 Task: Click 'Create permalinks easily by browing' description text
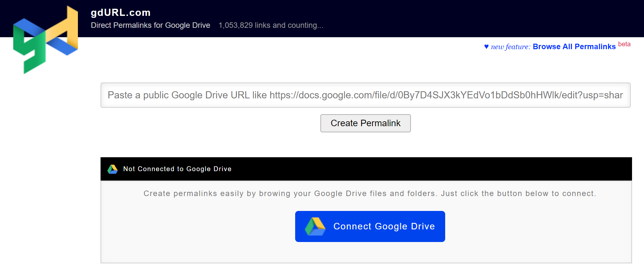pos(370,193)
